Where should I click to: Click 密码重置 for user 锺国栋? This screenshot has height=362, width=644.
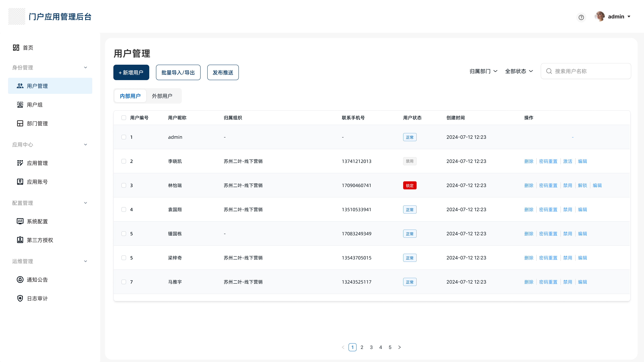pos(548,234)
